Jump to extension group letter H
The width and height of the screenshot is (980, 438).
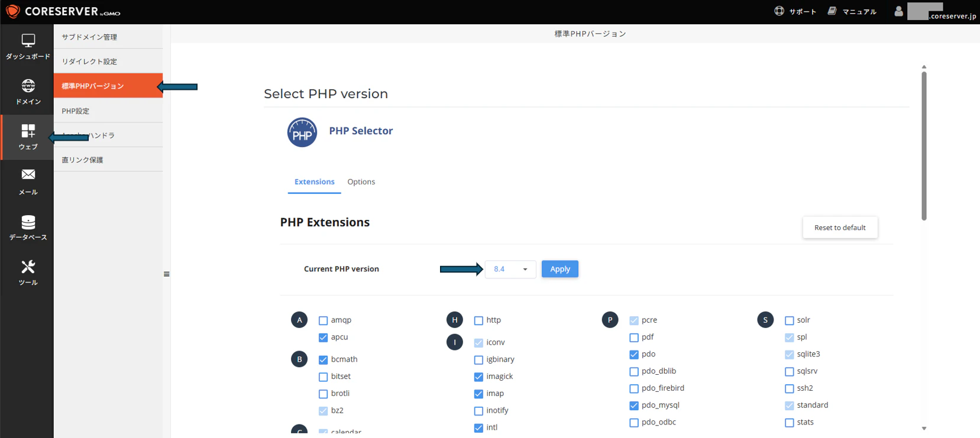coord(455,320)
